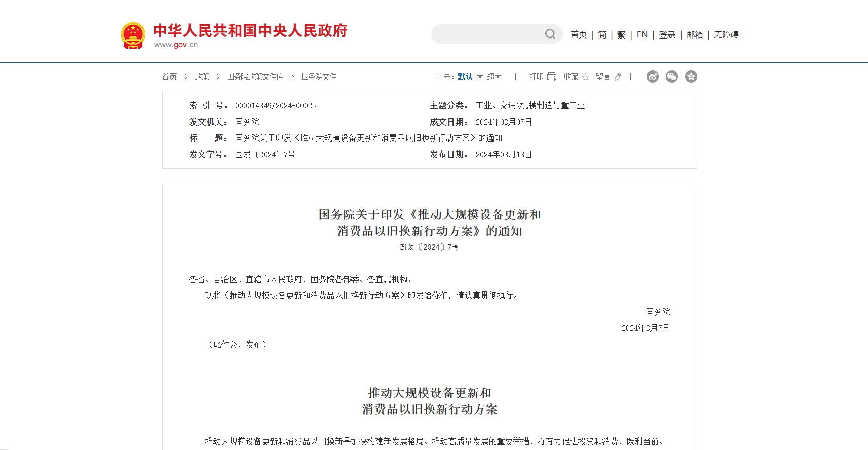Click the pencil icon next to 留言
This screenshot has width=868, height=450.
[618, 77]
